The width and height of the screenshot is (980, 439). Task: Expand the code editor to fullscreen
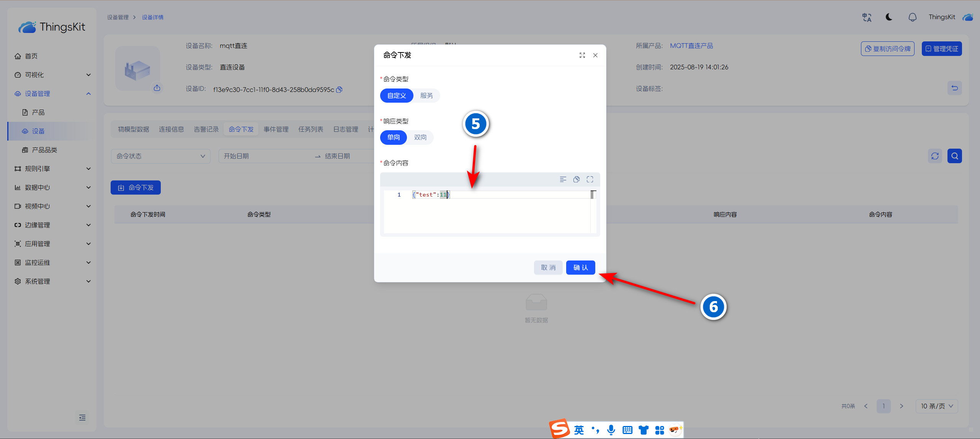[x=590, y=179]
